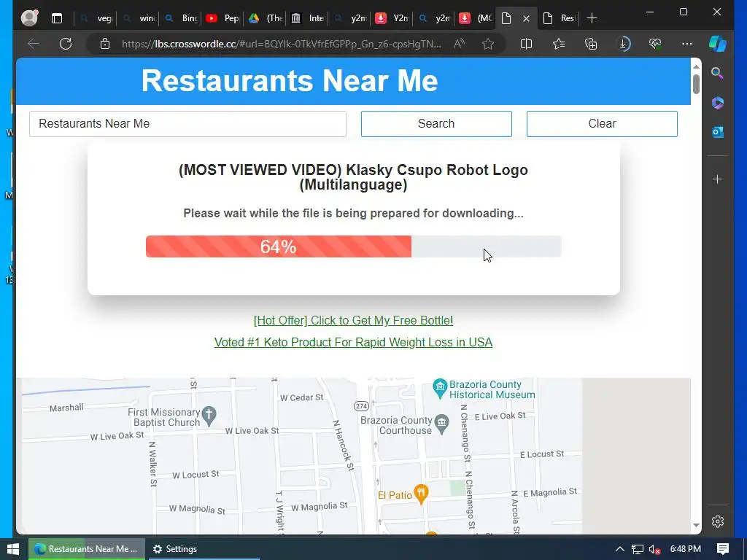The height and width of the screenshot is (560, 747).
Task: Open the Hot Offer free bottle link
Action: (x=353, y=321)
